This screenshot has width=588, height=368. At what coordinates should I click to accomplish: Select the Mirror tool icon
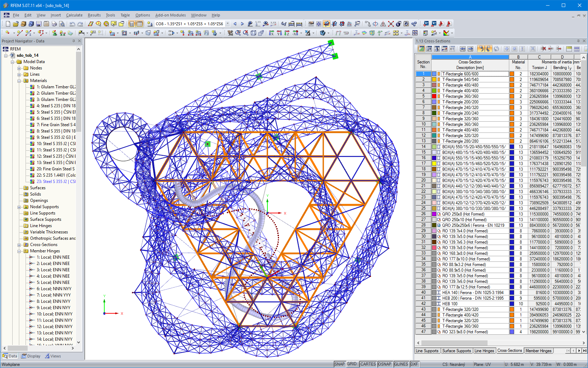pos(383,23)
